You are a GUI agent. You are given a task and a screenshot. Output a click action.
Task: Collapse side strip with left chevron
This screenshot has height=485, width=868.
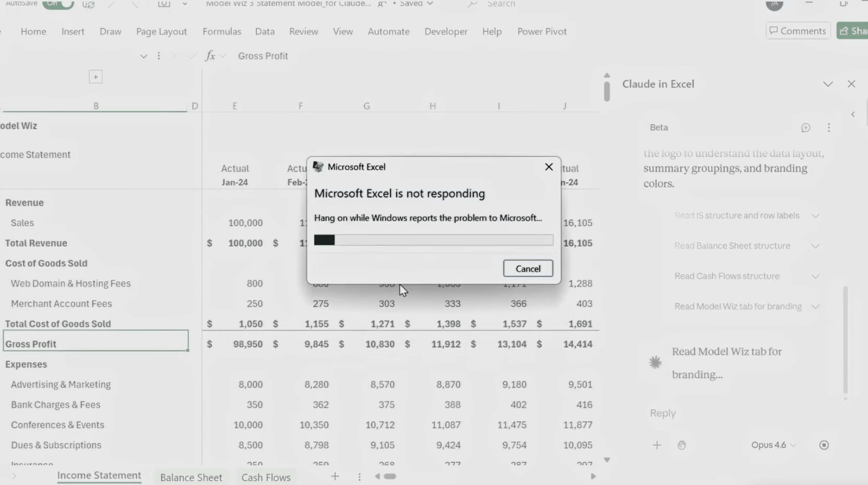pyautogui.click(x=853, y=114)
